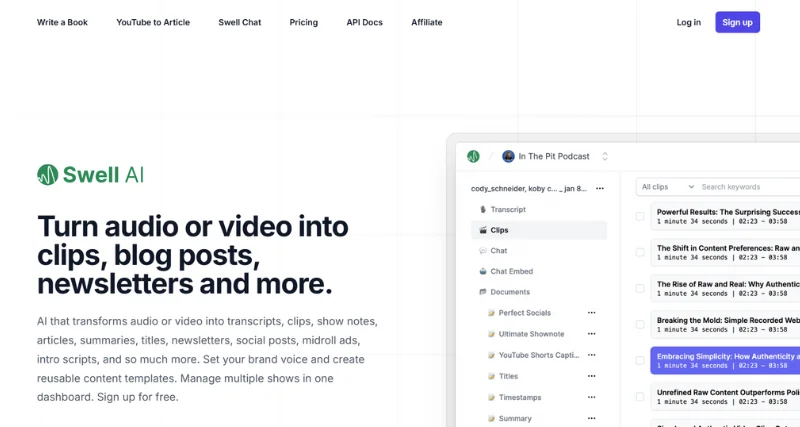Open the Chat item in sidebar
The image size is (800, 427).
coord(498,251)
